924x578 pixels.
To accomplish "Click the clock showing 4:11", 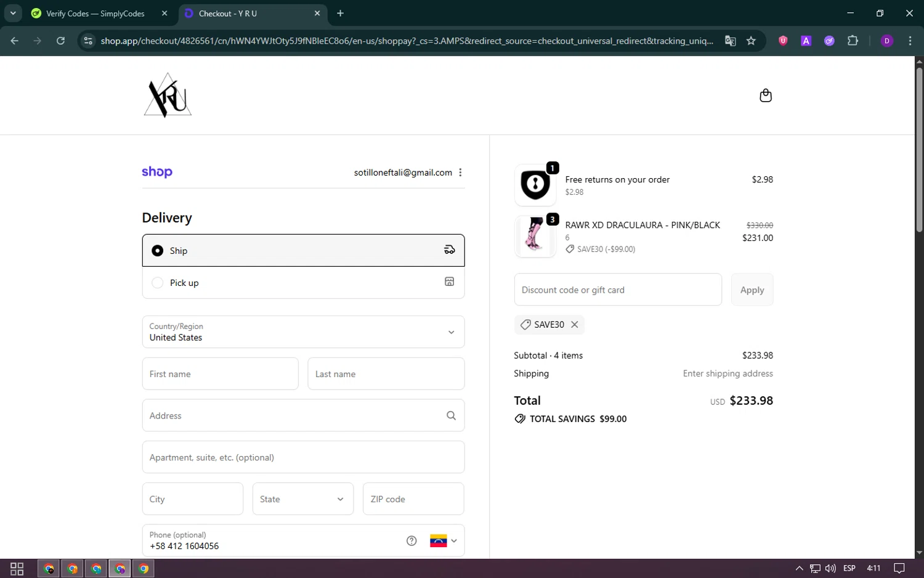I will point(873,568).
